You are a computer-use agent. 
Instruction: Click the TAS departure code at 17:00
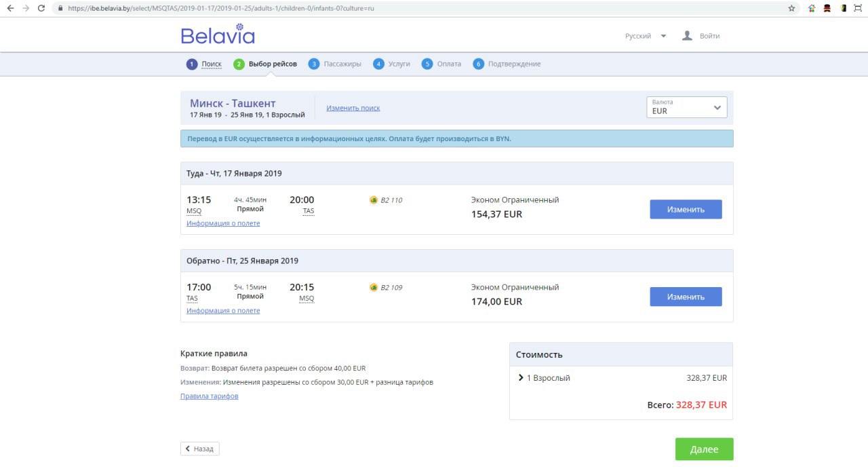(193, 299)
